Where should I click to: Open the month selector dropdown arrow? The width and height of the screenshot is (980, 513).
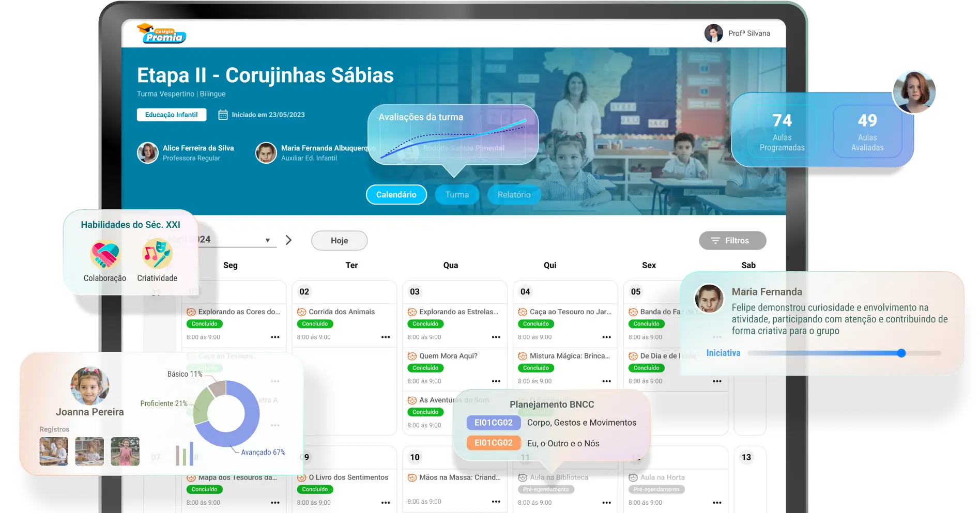coord(268,240)
